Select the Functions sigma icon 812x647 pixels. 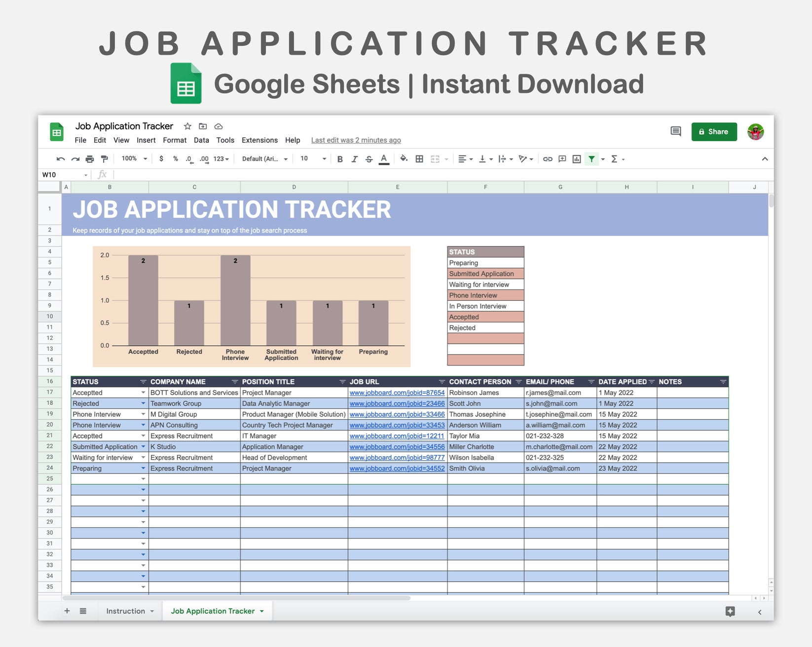615,159
